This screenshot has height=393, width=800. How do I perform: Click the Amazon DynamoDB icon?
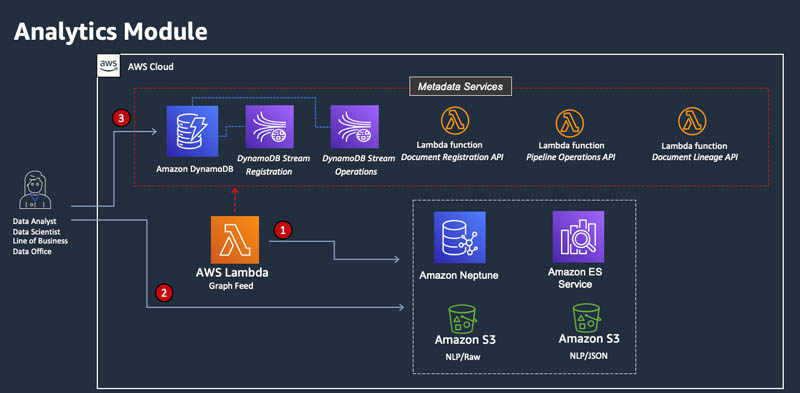192,131
